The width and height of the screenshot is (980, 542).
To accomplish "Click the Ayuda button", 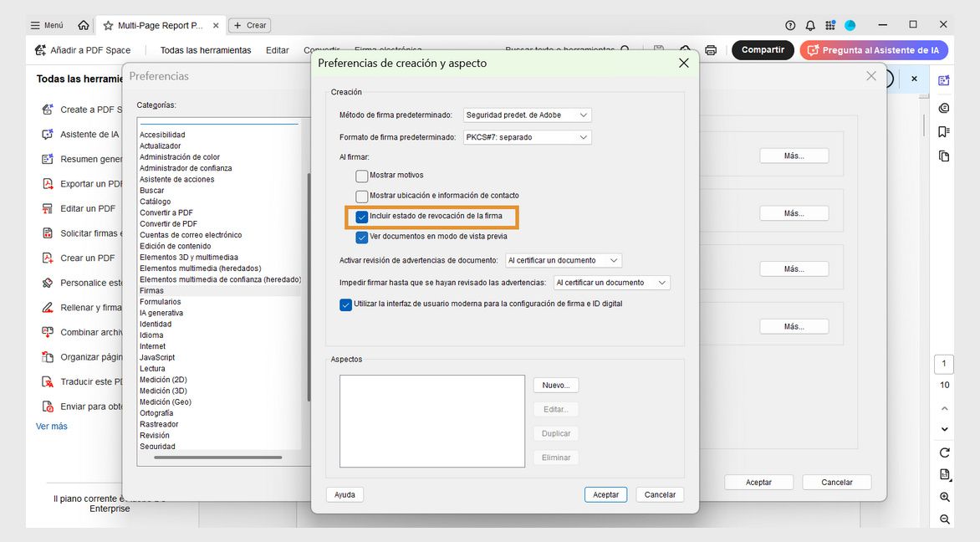I will (345, 494).
